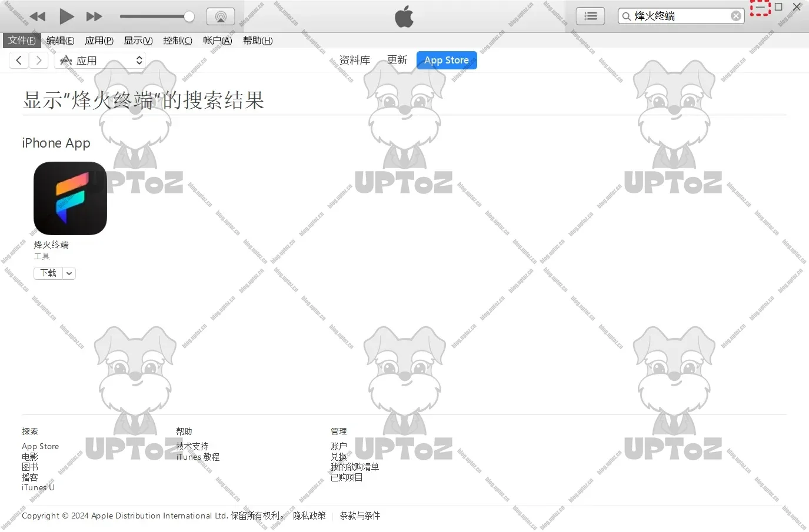The height and width of the screenshot is (532, 809).
Task: Open the 播客 footer link
Action: [30, 477]
